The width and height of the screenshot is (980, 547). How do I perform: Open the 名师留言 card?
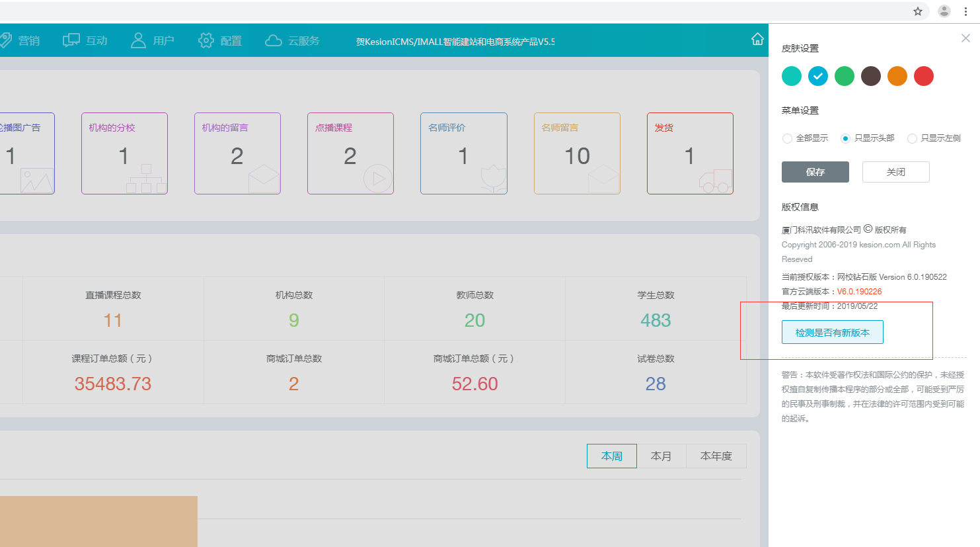pyautogui.click(x=577, y=153)
